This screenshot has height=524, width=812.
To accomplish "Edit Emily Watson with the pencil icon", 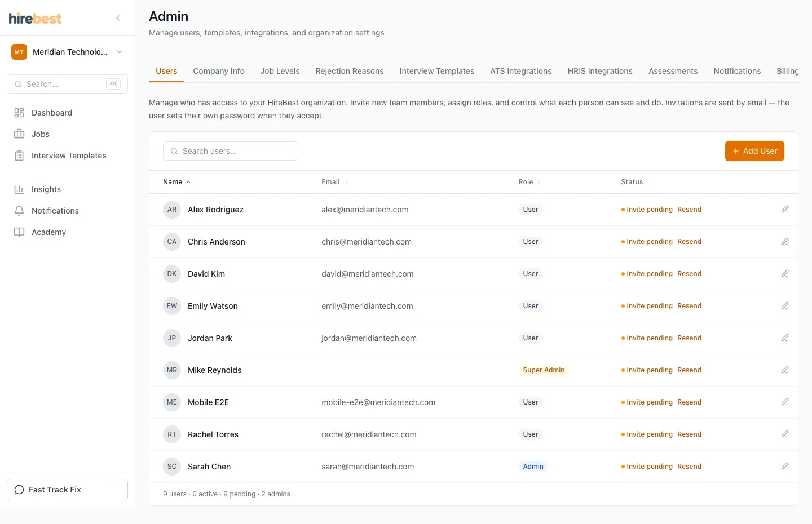I will point(784,306).
